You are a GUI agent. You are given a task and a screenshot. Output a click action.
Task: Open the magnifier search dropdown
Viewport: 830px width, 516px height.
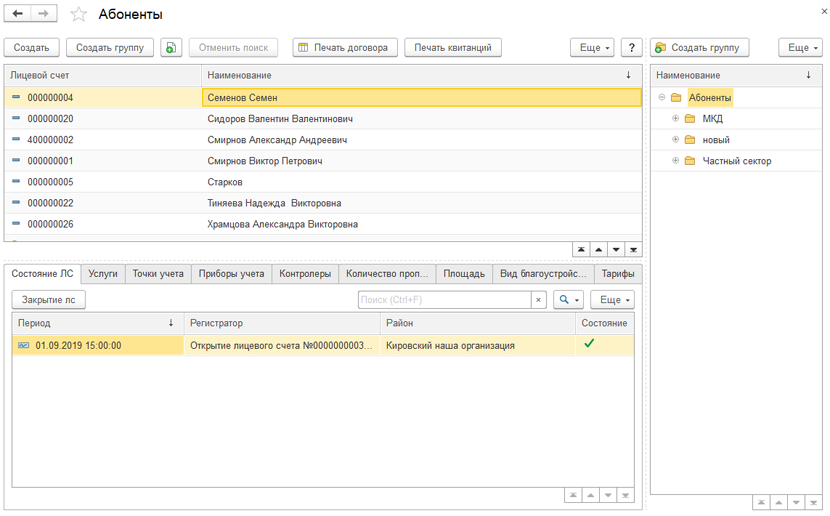click(x=568, y=300)
